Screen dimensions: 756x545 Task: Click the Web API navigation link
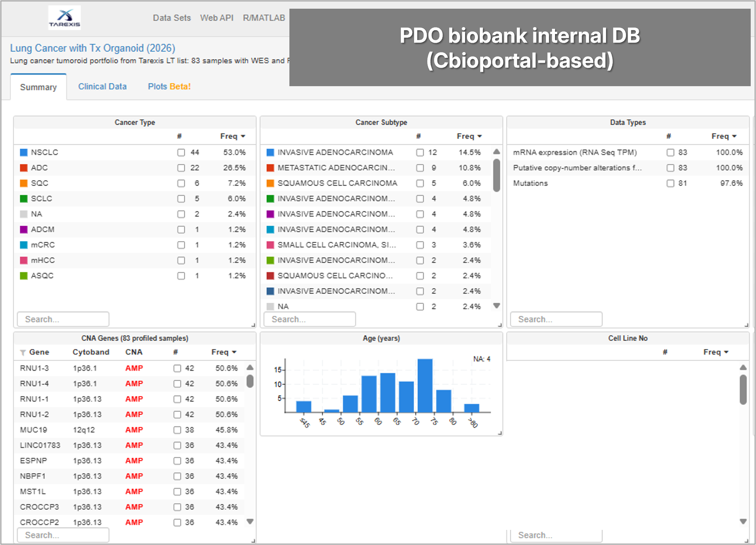click(216, 17)
